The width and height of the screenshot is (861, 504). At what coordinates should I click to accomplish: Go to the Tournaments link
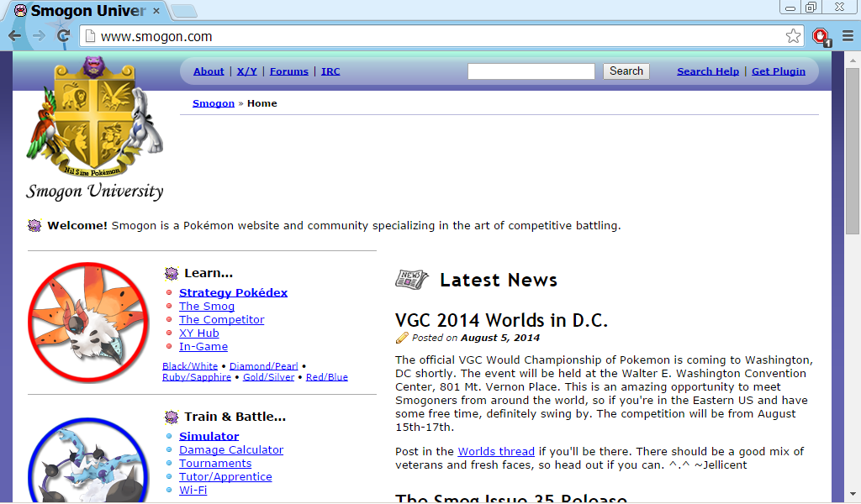click(215, 463)
